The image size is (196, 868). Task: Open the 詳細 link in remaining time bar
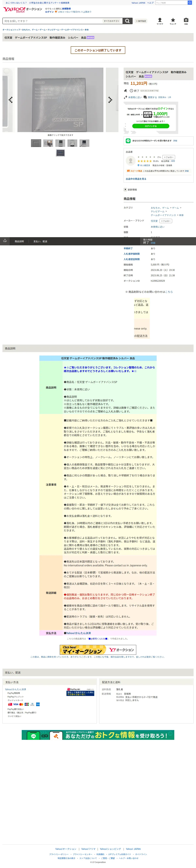pos(153,243)
